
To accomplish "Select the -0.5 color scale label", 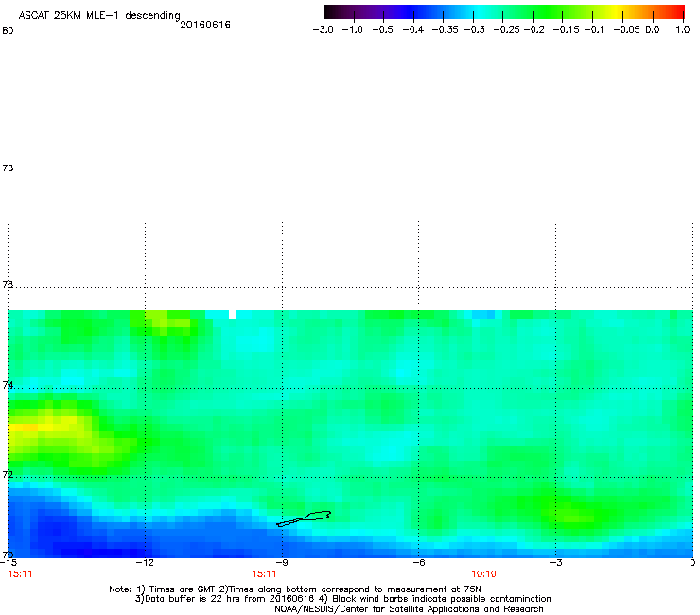I will click(x=382, y=30).
